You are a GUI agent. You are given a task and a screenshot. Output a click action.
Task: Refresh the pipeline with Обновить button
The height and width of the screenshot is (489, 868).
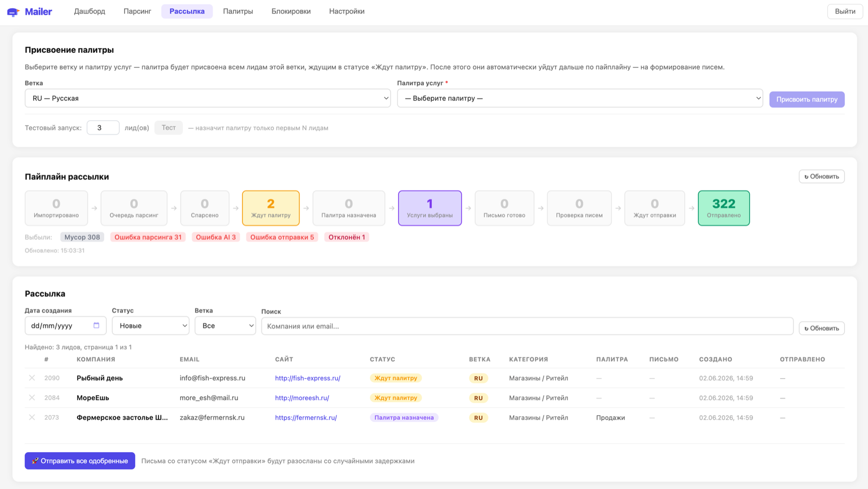click(821, 176)
